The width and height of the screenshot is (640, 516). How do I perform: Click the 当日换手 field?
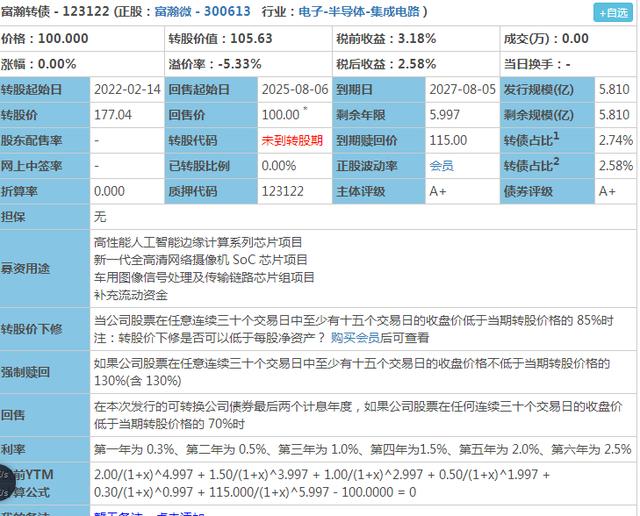coord(568,64)
